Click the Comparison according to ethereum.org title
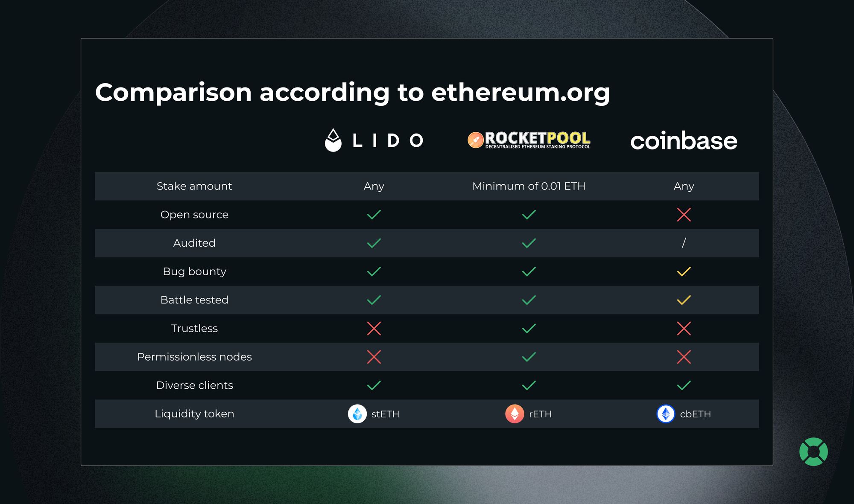This screenshot has height=504, width=854. [352, 92]
